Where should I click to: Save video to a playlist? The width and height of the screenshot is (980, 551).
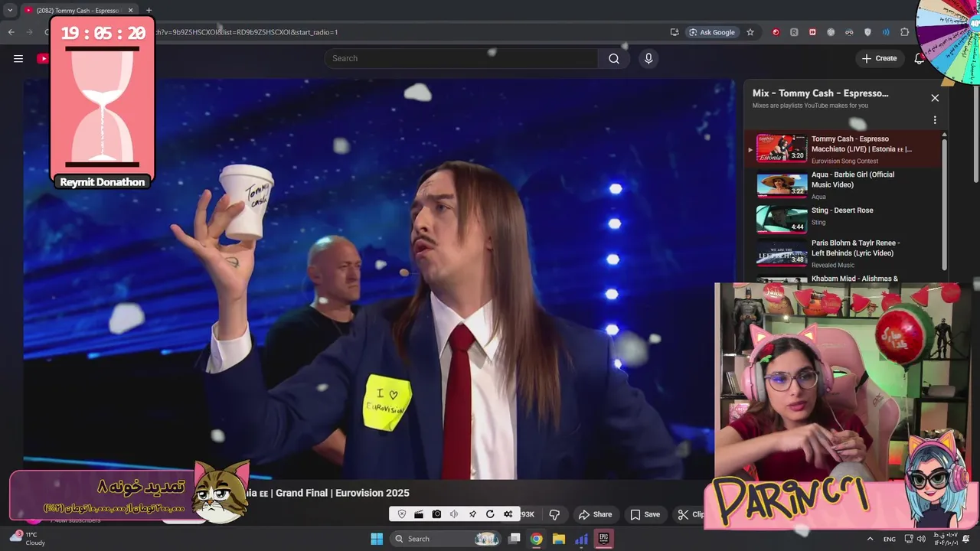[645, 514]
